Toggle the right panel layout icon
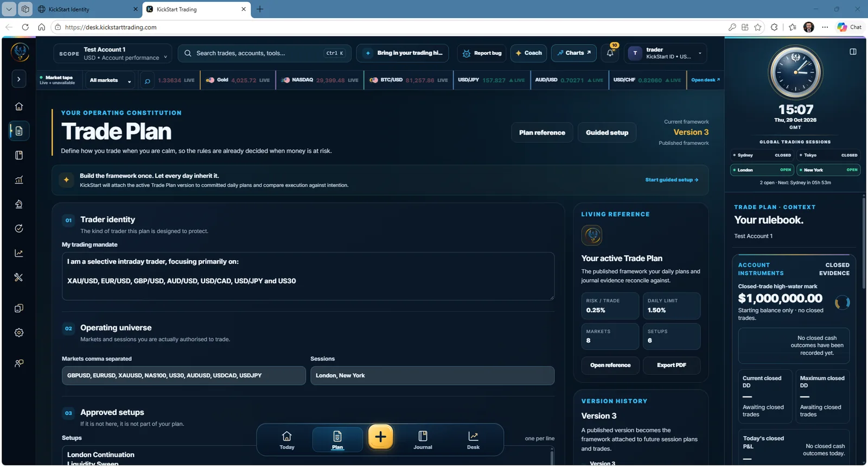 tap(853, 52)
